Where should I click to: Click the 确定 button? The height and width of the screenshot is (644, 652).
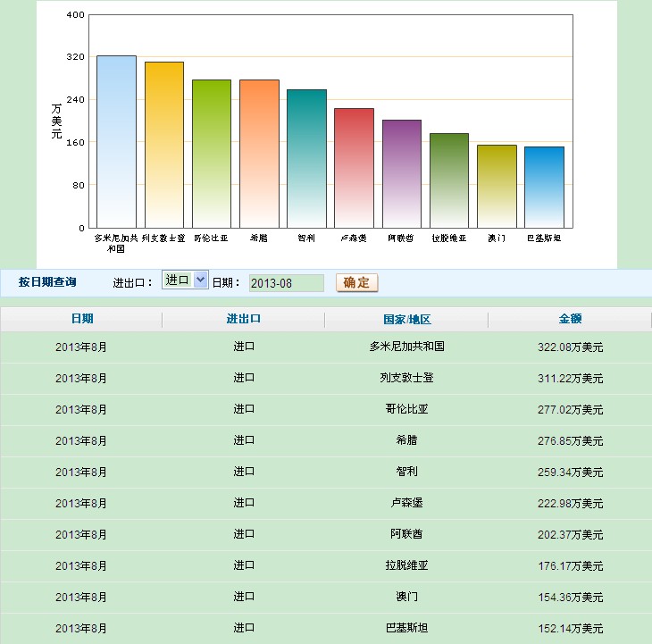coord(356,283)
